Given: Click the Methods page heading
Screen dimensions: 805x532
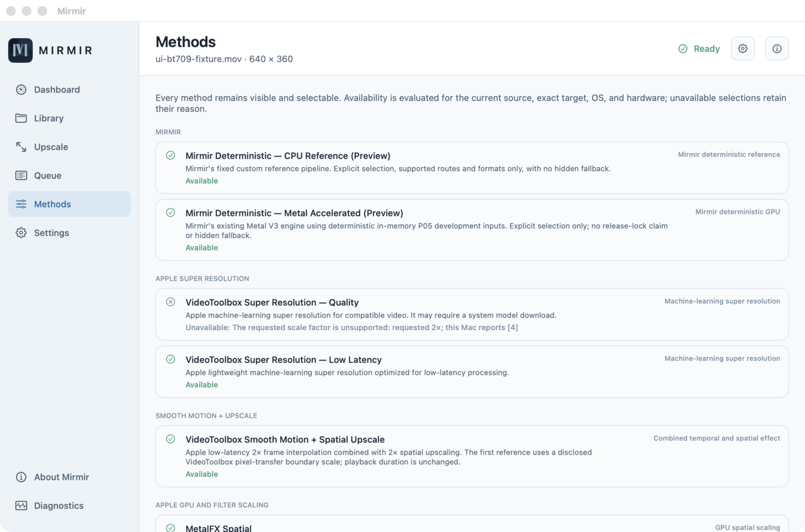Looking at the screenshot, I should click(x=186, y=42).
